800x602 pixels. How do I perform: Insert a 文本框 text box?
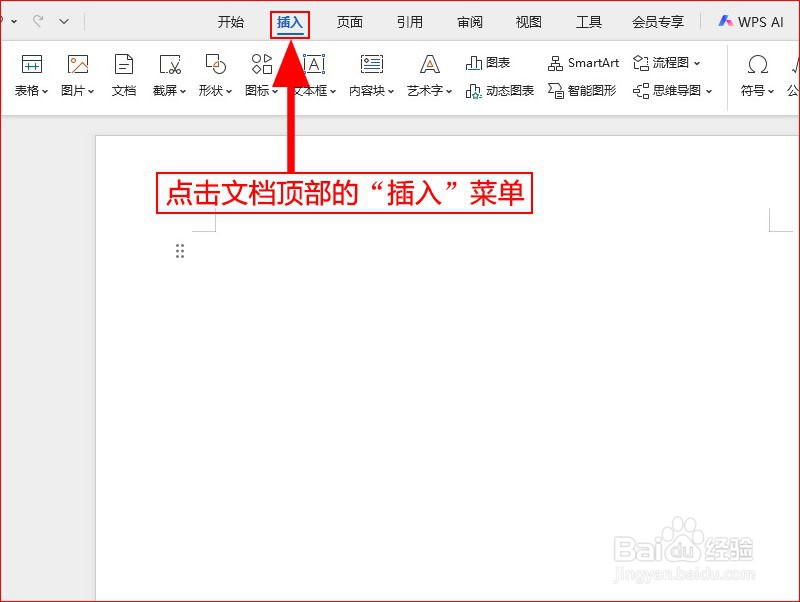313,75
